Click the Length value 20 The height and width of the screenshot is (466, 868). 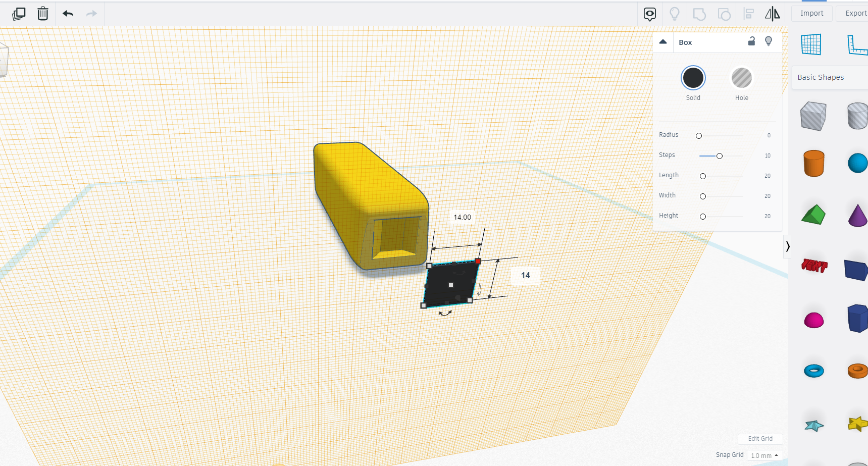768,176
